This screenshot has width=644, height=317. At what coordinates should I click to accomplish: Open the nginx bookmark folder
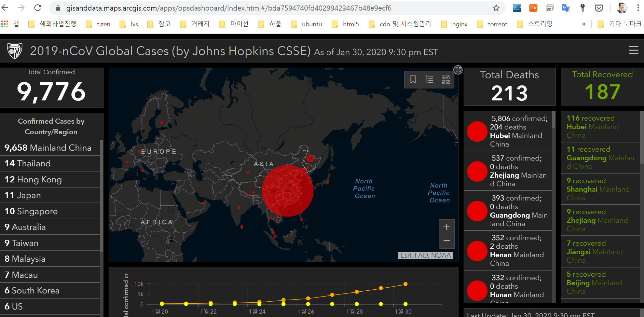point(454,24)
